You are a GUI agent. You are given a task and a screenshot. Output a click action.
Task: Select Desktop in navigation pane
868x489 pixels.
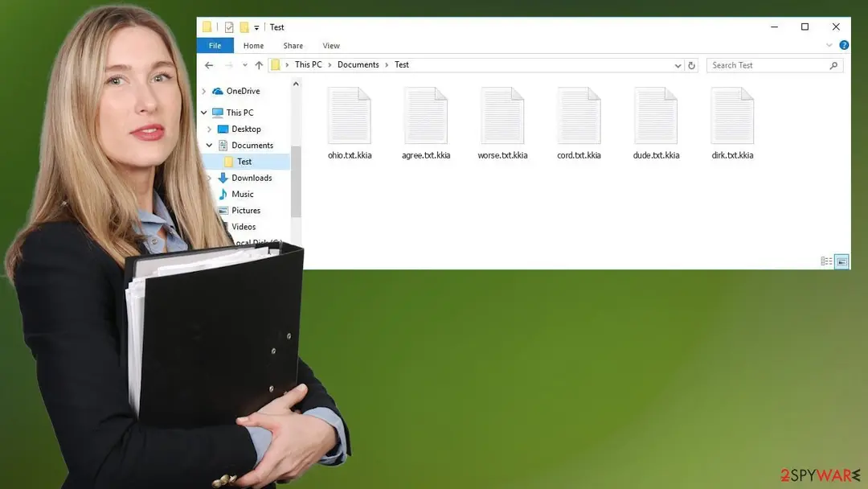pos(247,129)
